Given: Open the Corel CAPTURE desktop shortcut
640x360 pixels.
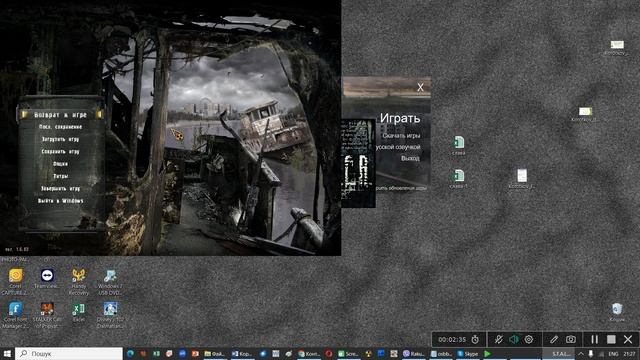Looking at the screenshot, I should pos(15,282).
